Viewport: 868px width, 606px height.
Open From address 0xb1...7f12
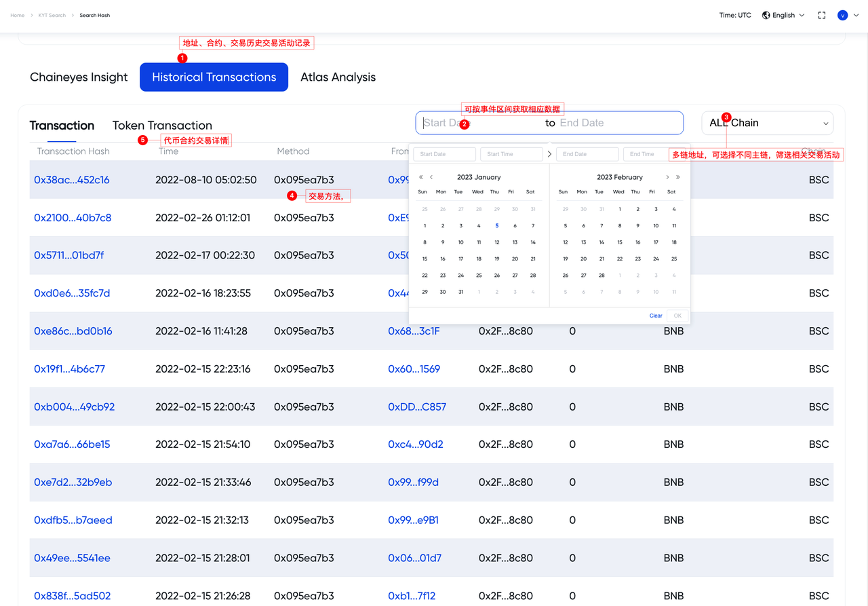pos(412,596)
